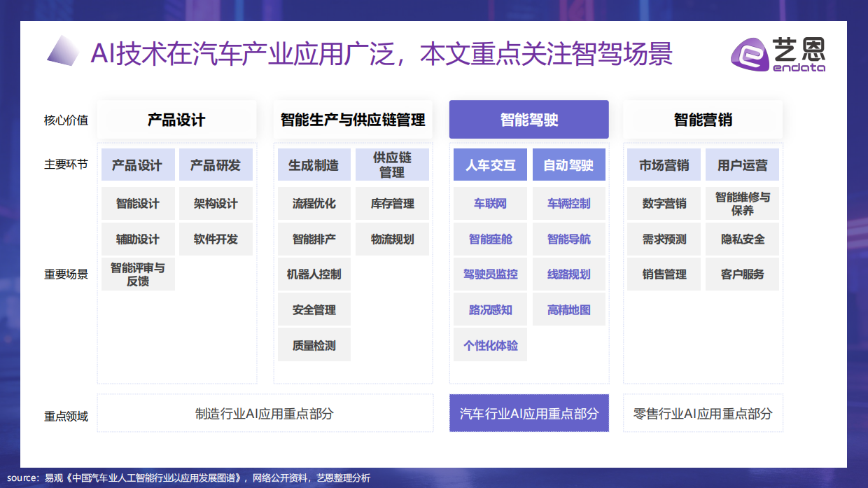Open the 智能营销 column header
This screenshot has height=488, width=868.
coord(703,119)
